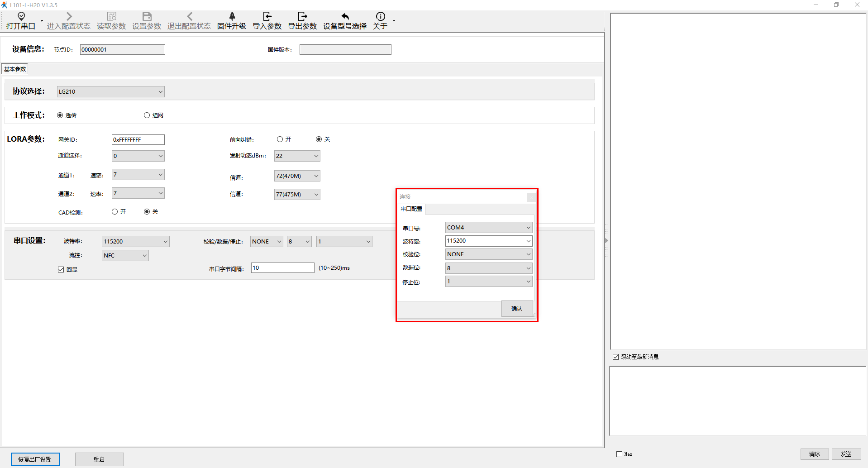Click the 导入参数 import parameters icon
Screen dimensions: 868x468
(267, 17)
